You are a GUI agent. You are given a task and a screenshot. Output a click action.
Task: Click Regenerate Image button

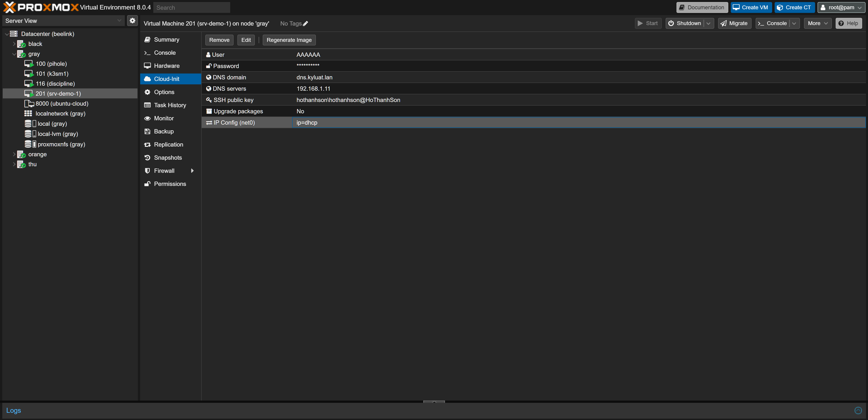(289, 40)
